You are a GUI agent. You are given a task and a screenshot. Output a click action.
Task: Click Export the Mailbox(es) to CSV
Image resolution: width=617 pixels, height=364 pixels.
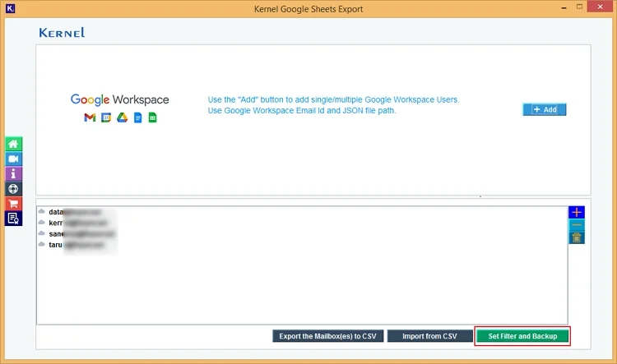tap(328, 336)
